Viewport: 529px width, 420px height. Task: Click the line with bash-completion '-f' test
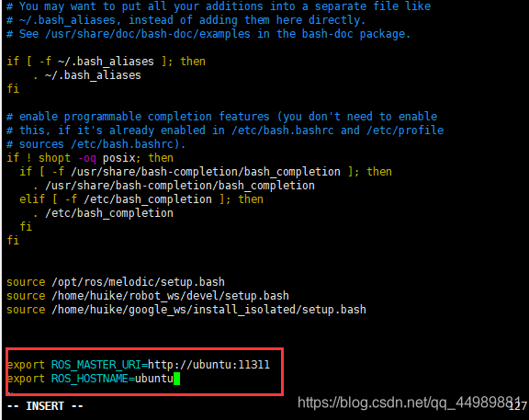[206, 172]
